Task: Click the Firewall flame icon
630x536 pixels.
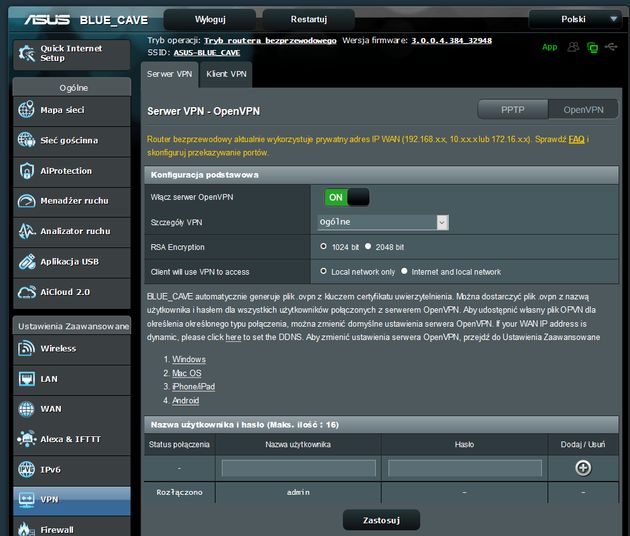Action: point(25,529)
